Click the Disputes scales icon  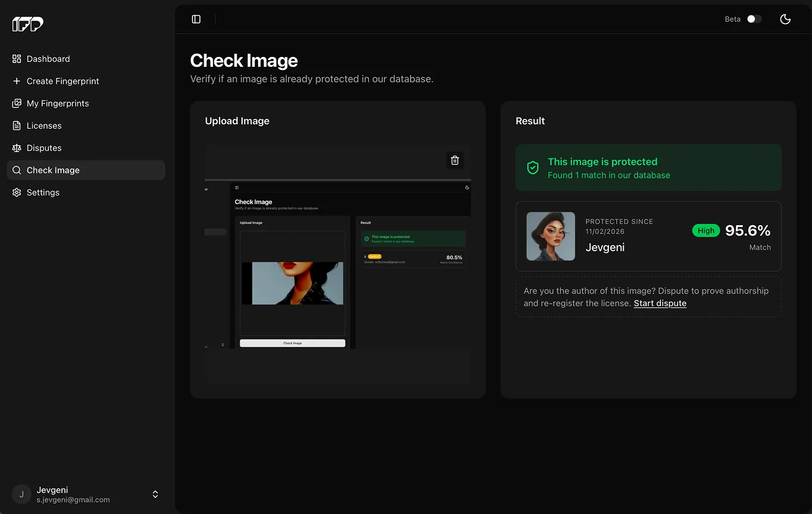coord(17,148)
